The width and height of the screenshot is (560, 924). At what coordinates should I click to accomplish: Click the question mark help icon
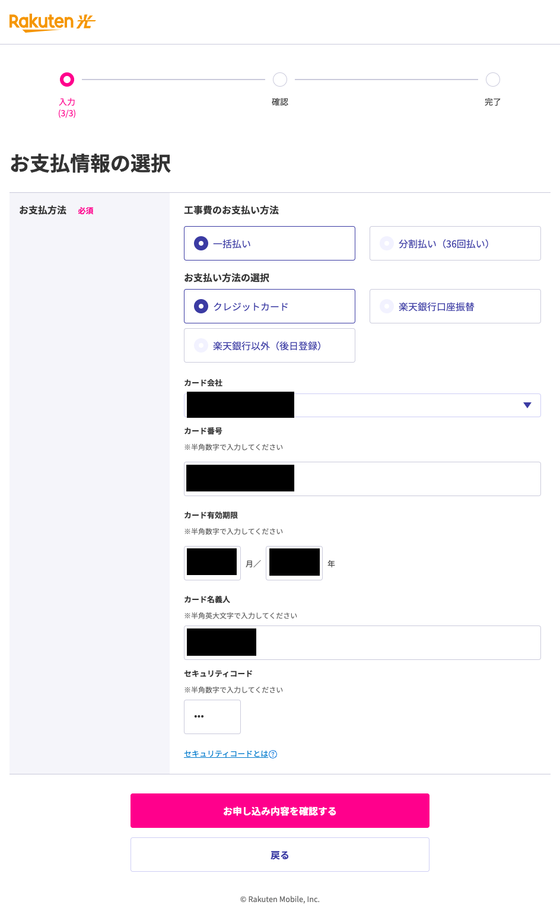(273, 754)
